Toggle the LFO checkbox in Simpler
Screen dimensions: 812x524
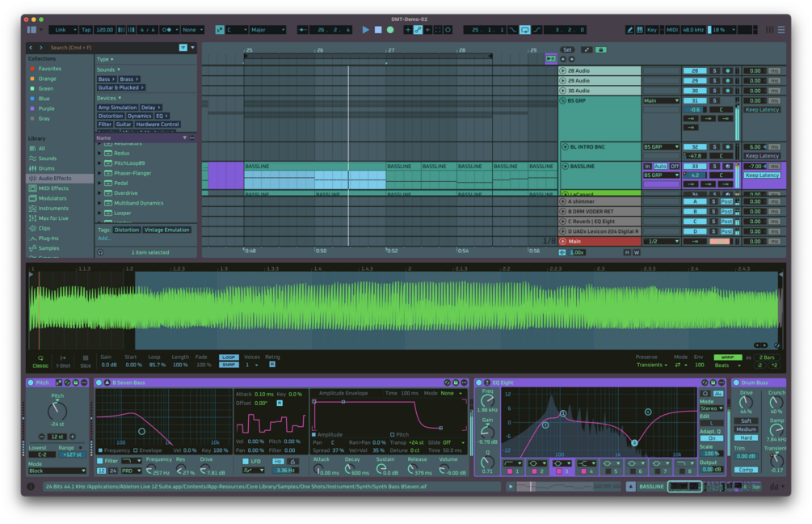(x=246, y=461)
